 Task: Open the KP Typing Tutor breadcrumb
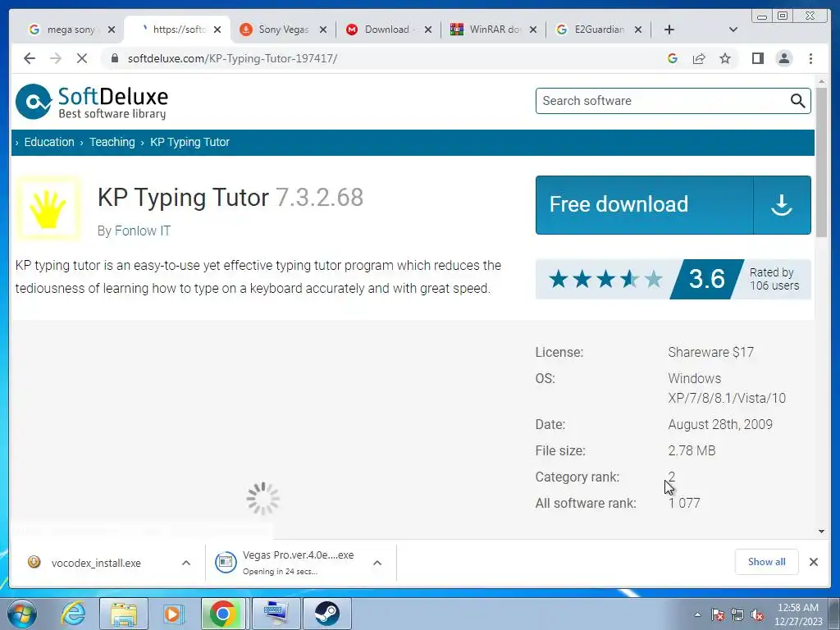click(189, 142)
